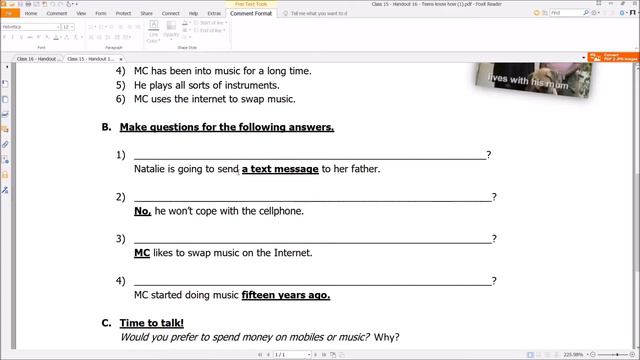Screen dimensions: 640x360
Task: Click the zoom in plus button
Action: [632, 355]
